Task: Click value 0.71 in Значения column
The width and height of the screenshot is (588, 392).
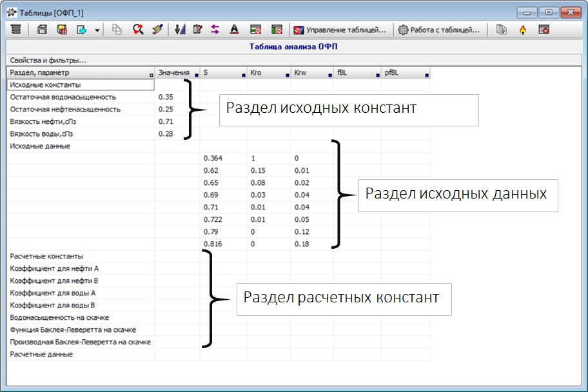Action: coord(166,122)
